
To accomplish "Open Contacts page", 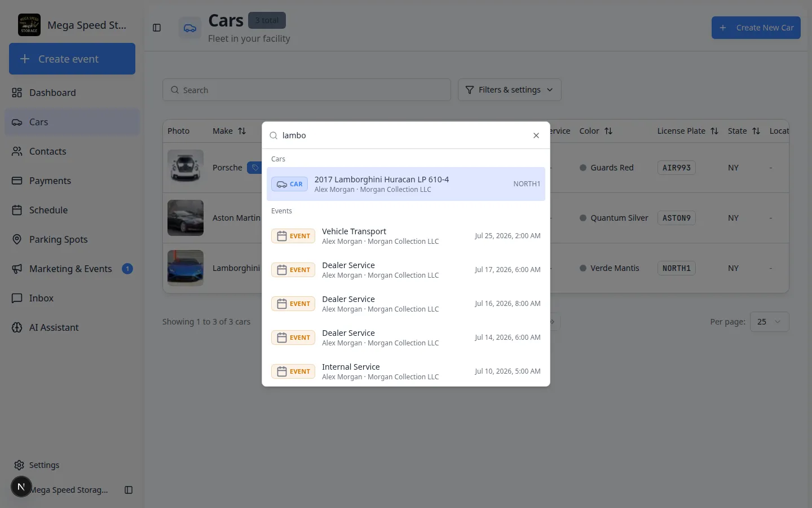I will (72, 151).
